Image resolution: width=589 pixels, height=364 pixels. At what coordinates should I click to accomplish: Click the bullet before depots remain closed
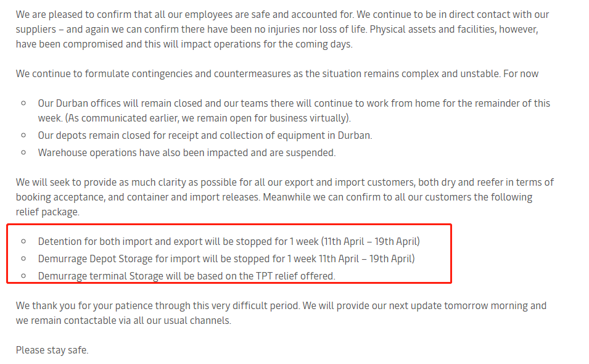point(23,135)
